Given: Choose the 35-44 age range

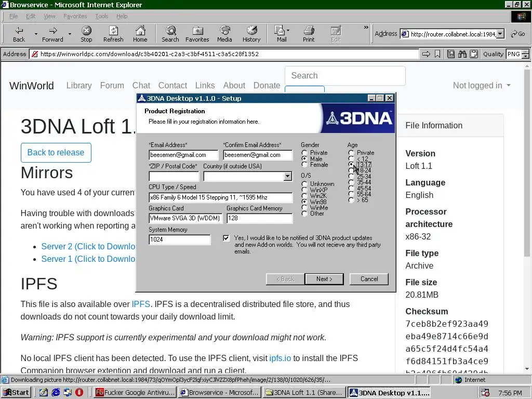Looking at the screenshot, I should (351, 182).
